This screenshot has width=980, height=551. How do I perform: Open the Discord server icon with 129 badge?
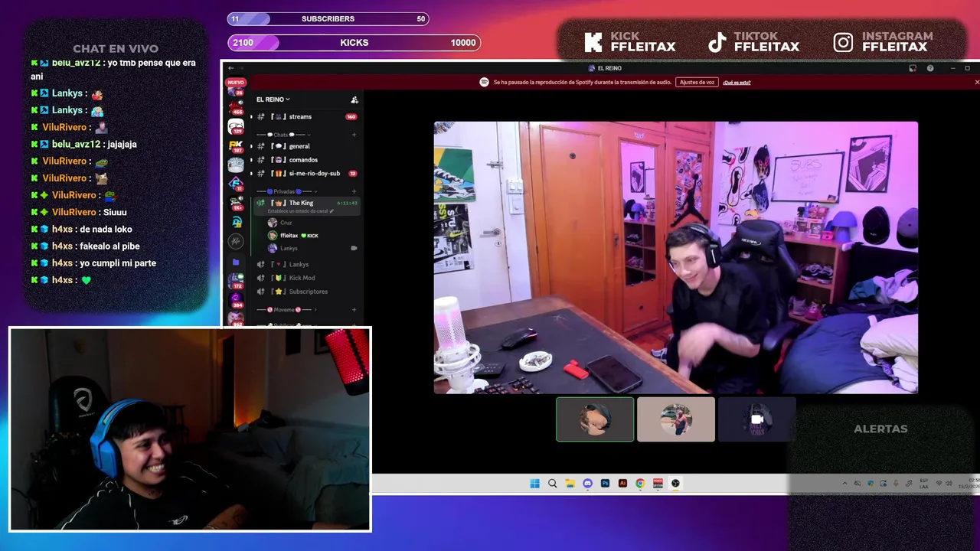[x=236, y=126]
